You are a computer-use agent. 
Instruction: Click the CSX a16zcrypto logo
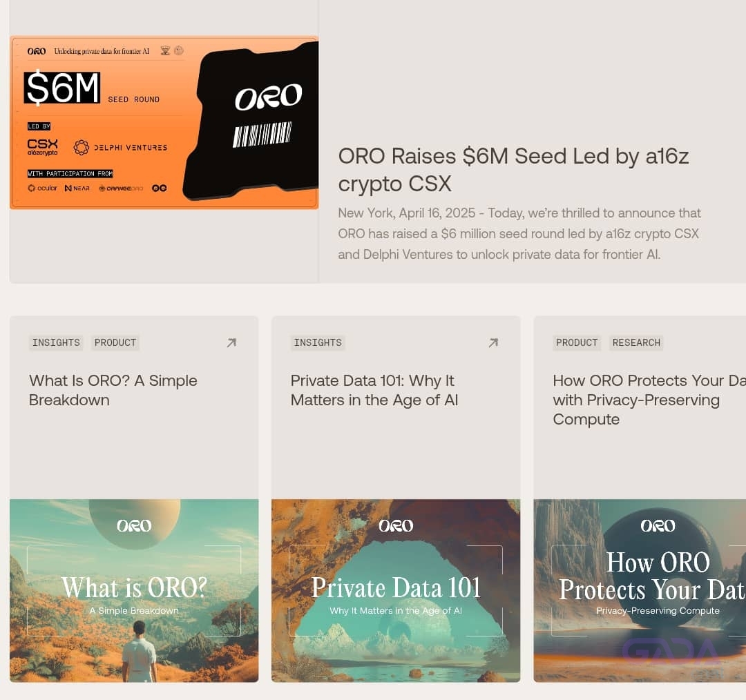[x=42, y=147]
